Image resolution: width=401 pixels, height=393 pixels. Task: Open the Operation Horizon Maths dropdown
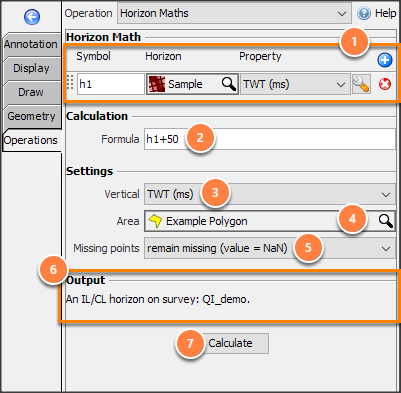tap(234, 14)
